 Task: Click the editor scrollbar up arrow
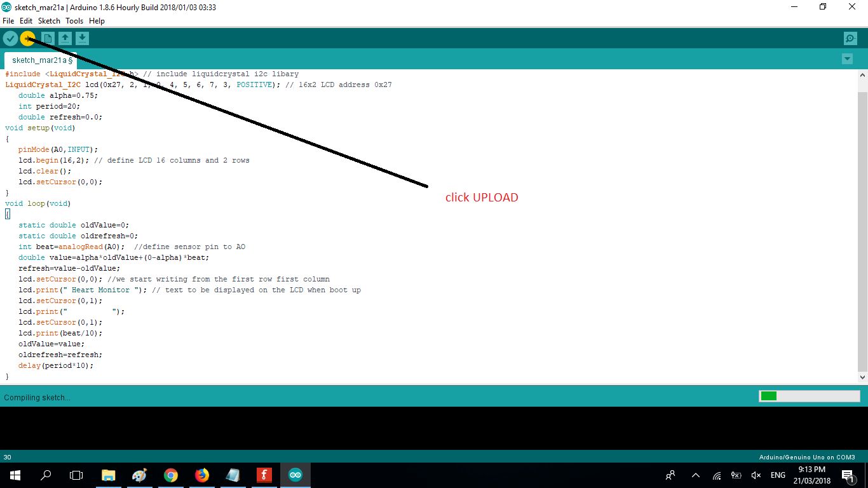coord(862,75)
